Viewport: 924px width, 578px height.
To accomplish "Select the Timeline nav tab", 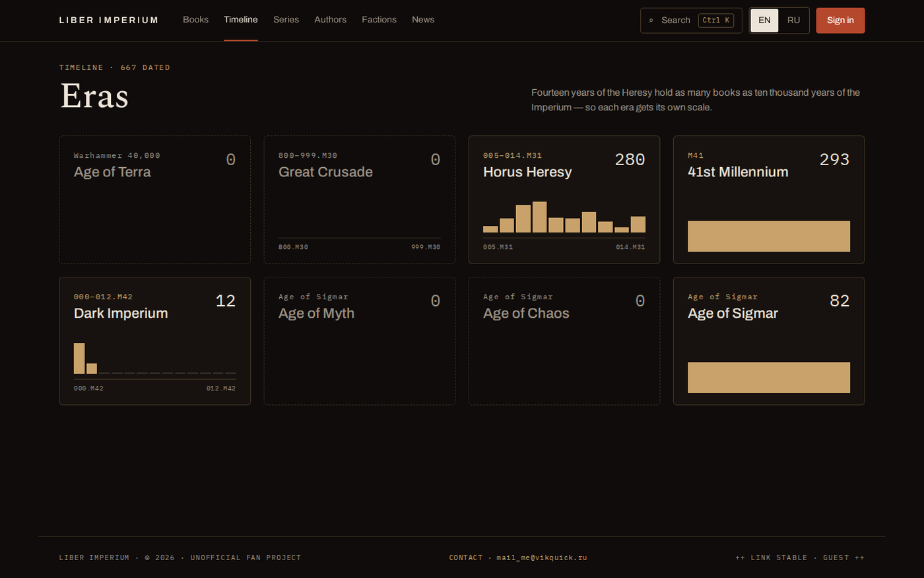I will pyautogui.click(x=241, y=20).
